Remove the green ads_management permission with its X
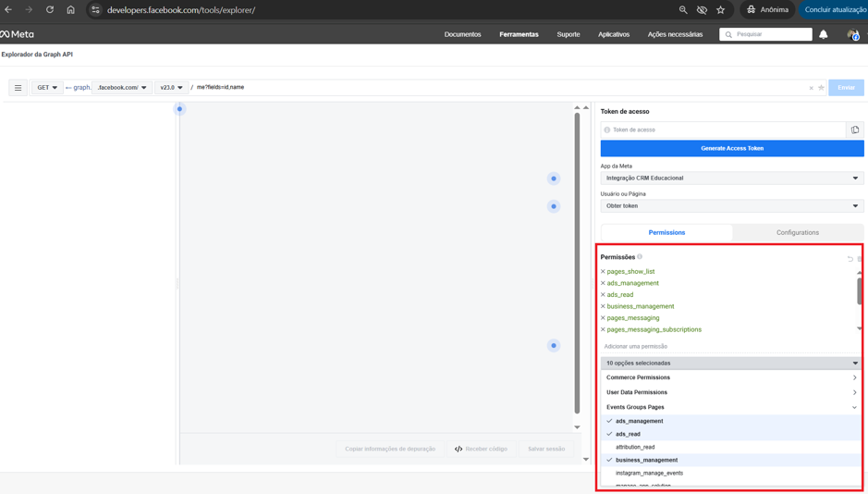The height and width of the screenshot is (494, 868). 603,283
